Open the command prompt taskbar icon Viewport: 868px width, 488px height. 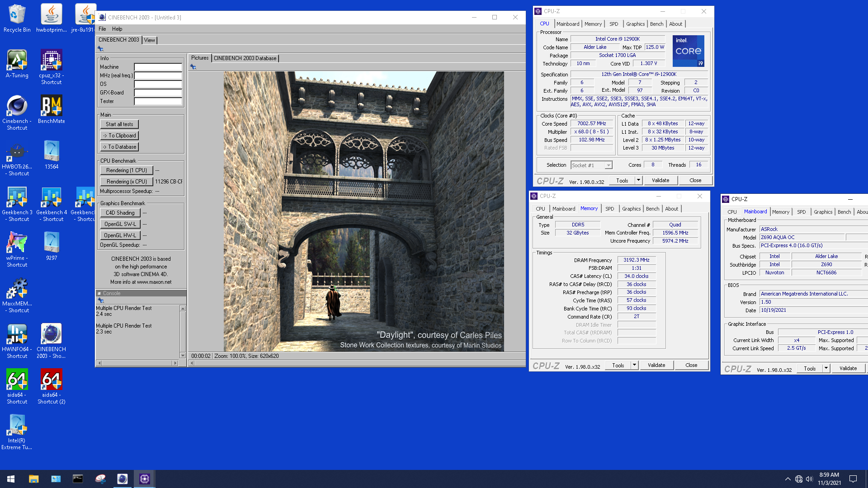pyautogui.click(x=78, y=479)
